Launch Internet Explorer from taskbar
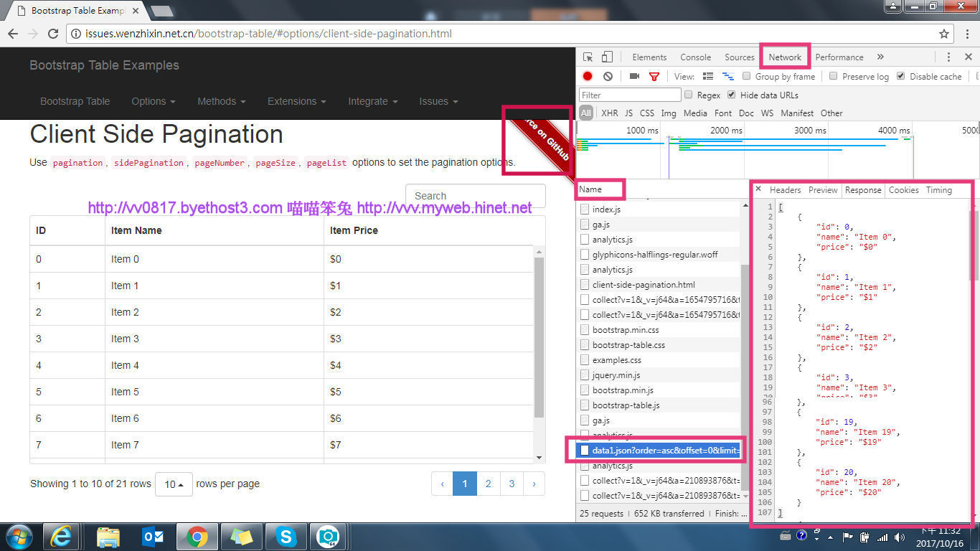Screen dimensions: 980x551 click(61, 537)
